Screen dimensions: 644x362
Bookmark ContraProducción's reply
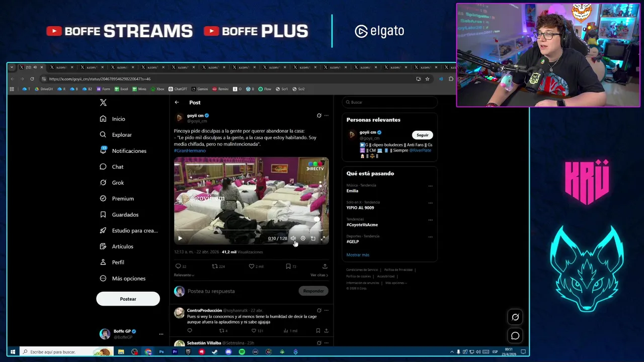[x=318, y=331]
